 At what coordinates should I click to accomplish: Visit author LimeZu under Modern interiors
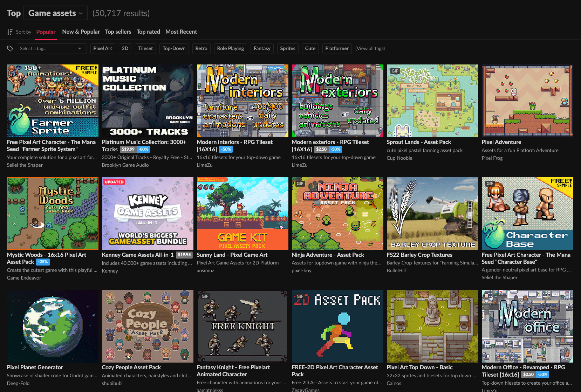click(x=205, y=165)
